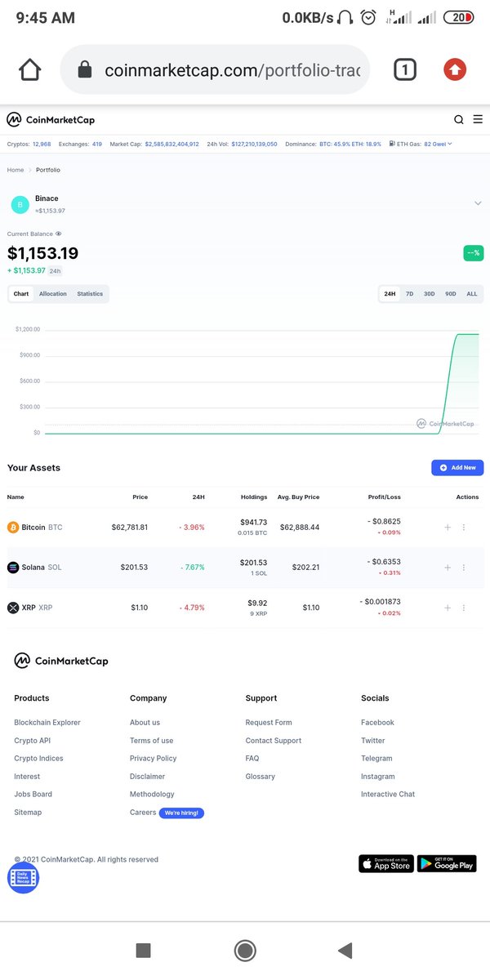
Task: Sort by the Price column header
Action: (140, 497)
